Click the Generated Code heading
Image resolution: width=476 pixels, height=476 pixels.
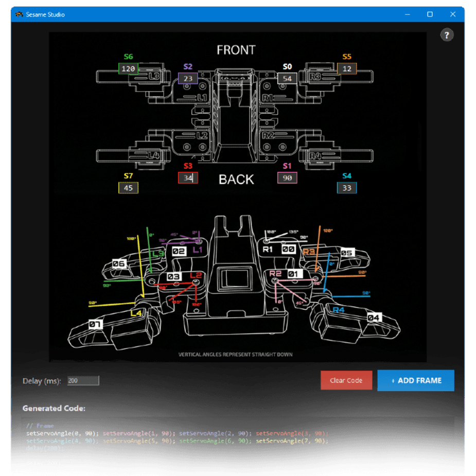[54, 408]
